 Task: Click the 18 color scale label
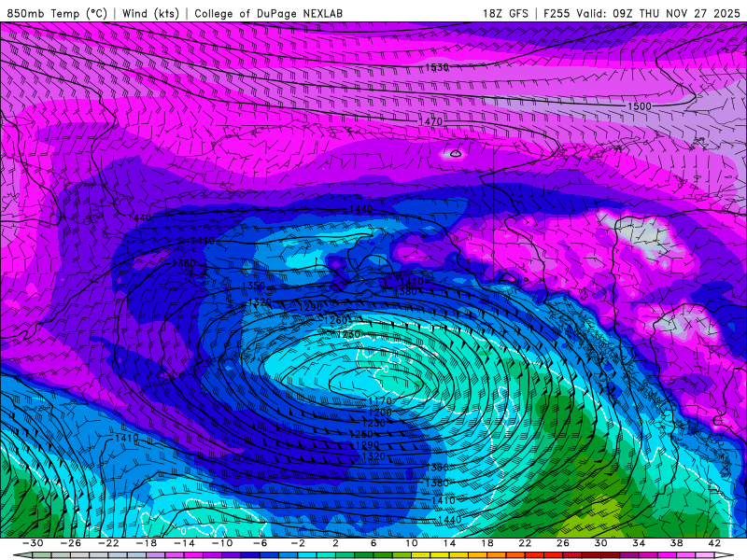point(487,543)
